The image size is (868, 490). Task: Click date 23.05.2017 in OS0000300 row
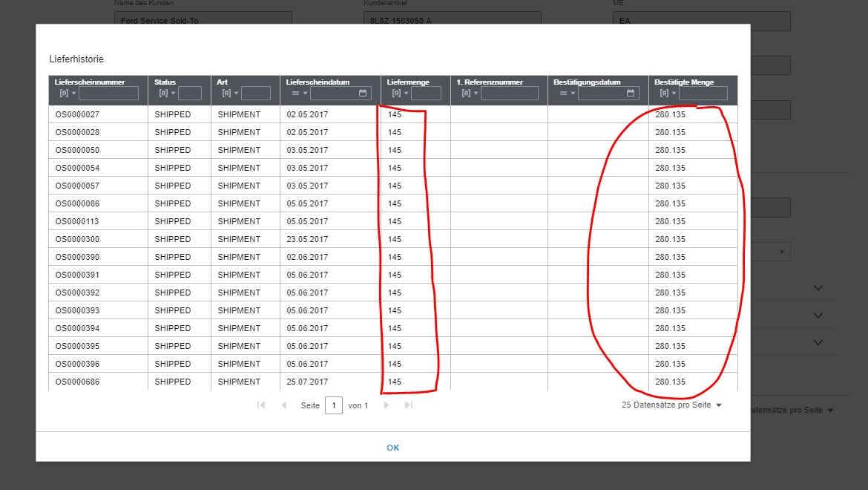click(307, 239)
